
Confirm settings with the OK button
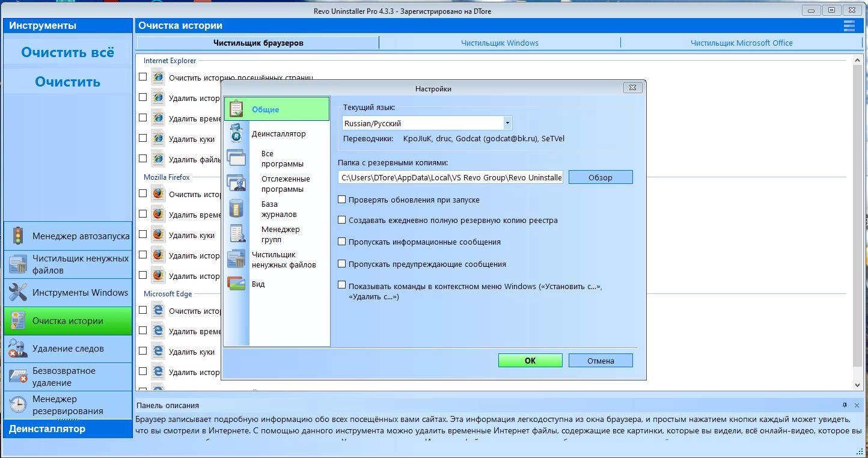(x=530, y=361)
